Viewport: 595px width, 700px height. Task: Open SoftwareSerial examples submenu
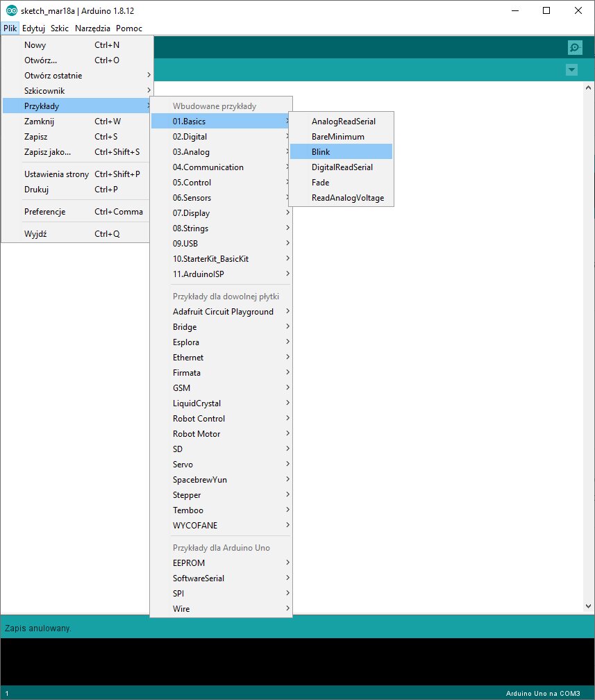coord(221,578)
